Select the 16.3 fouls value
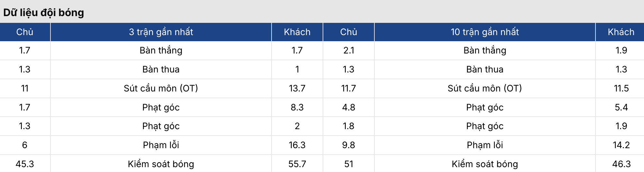Image resolution: width=644 pixels, height=172 pixels. point(297,145)
